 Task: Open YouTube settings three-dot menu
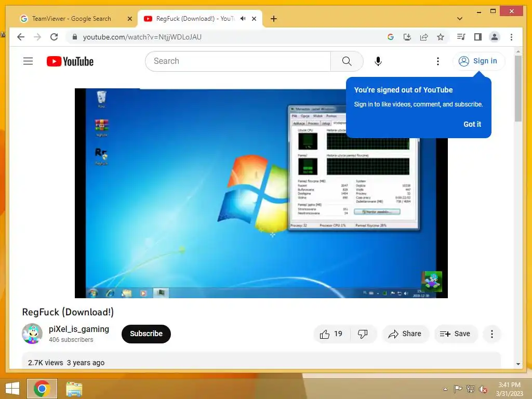[437, 61]
